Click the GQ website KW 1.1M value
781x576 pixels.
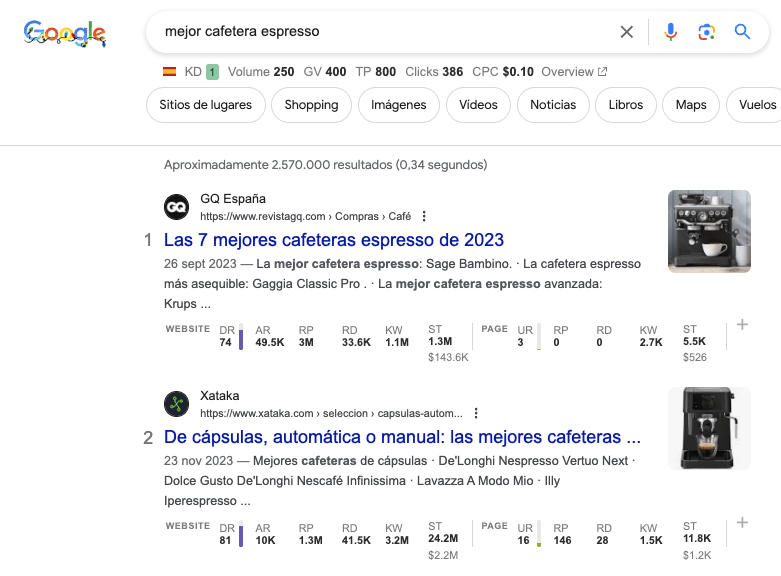(x=397, y=342)
